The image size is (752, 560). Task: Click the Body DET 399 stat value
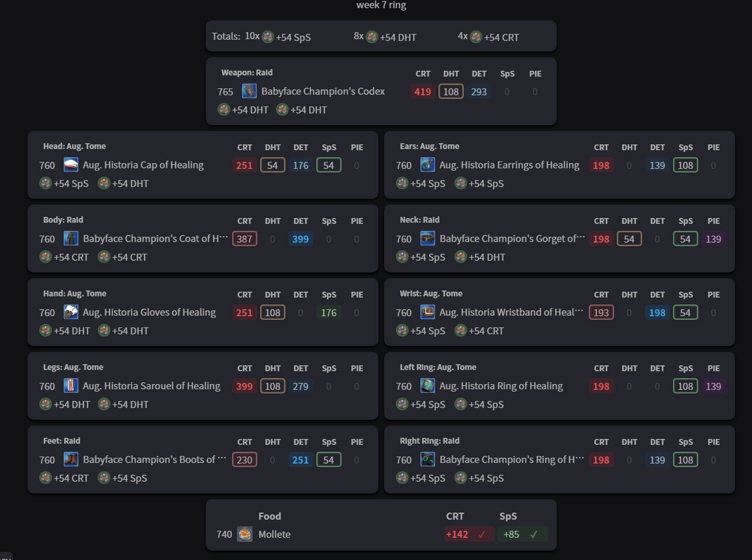coord(300,239)
